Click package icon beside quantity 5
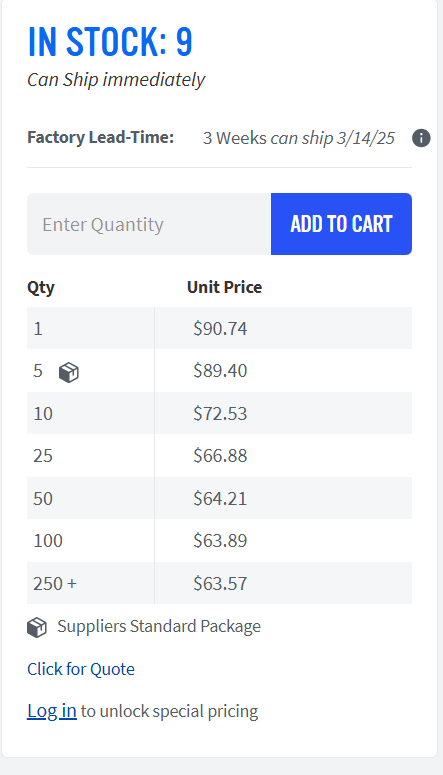443x775 pixels. 69,372
